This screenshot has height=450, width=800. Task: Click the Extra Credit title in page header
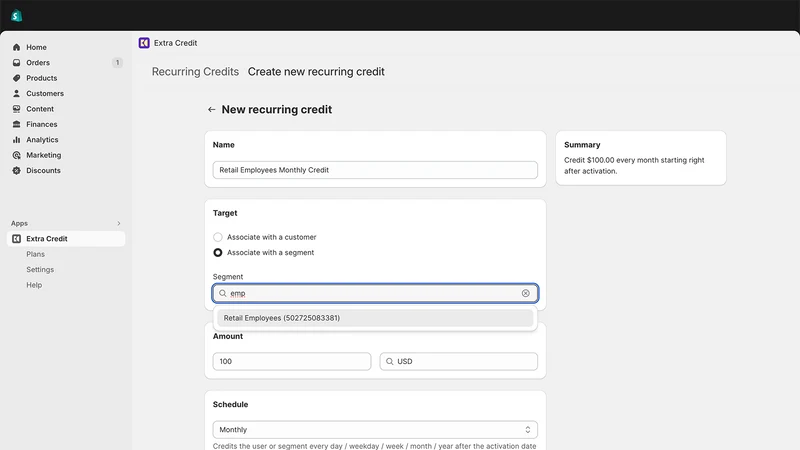pyautogui.click(x=176, y=43)
